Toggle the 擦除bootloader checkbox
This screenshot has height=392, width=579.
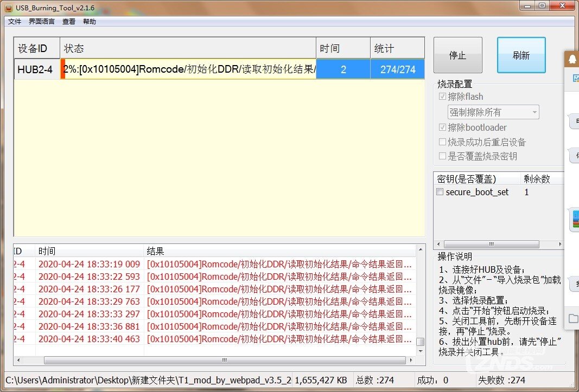(x=442, y=127)
